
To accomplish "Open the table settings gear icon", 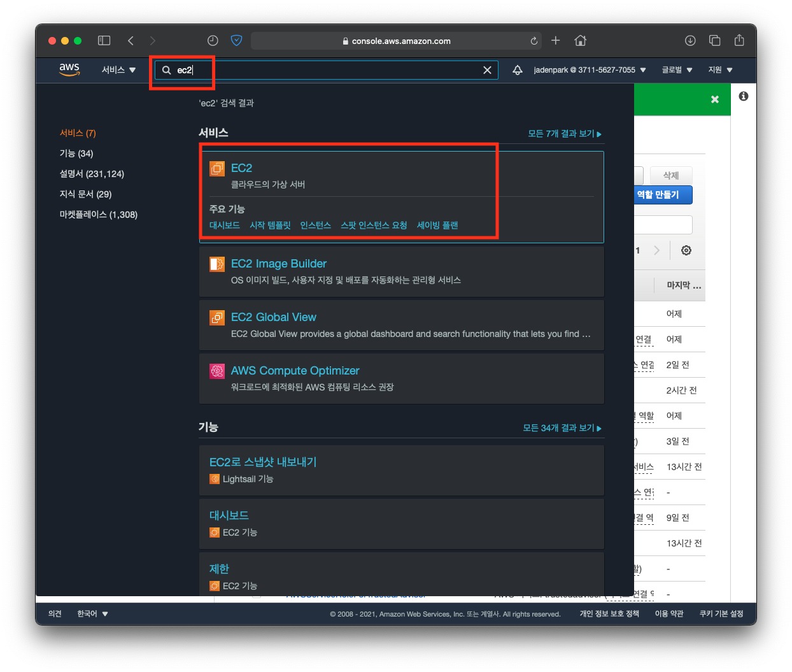I will pos(686,250).
